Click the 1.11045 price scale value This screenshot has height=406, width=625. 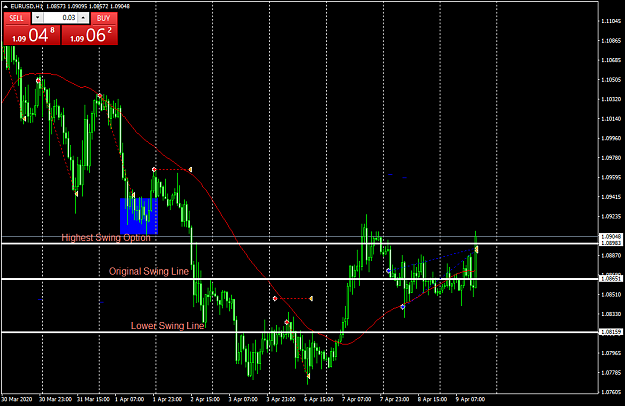tap(611, 21)
